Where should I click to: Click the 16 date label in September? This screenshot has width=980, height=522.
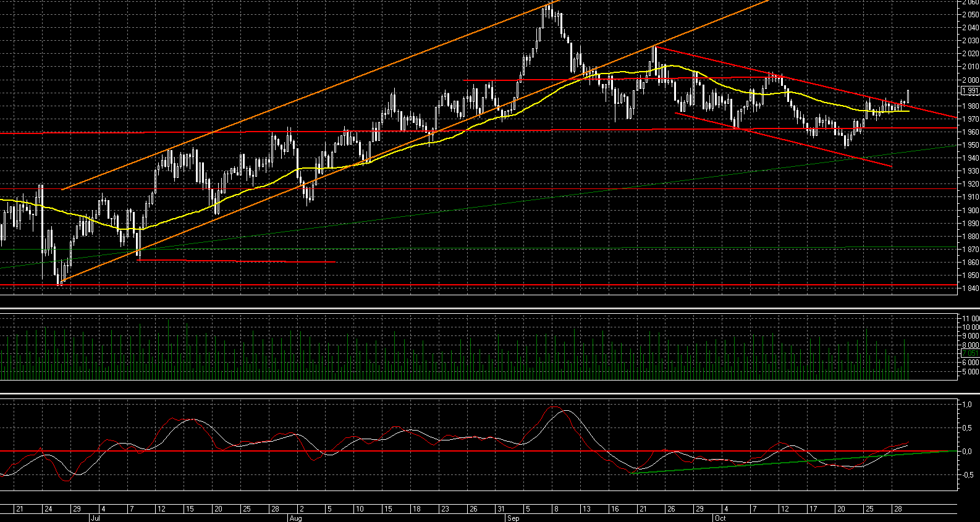(x=615, y=509)
